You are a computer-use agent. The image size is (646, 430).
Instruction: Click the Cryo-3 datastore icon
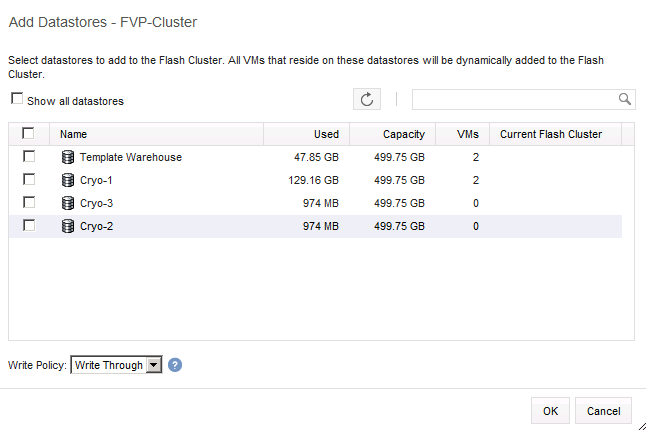68,203
